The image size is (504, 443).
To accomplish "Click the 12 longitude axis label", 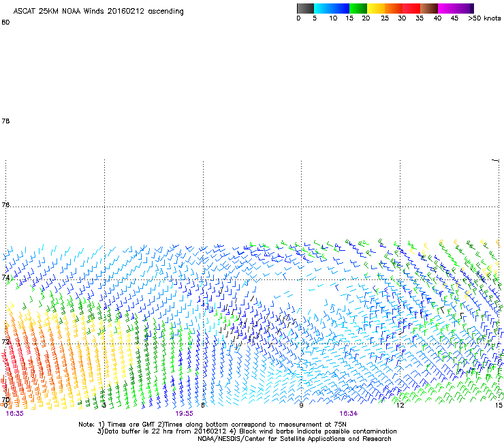I will coord(400,405).
